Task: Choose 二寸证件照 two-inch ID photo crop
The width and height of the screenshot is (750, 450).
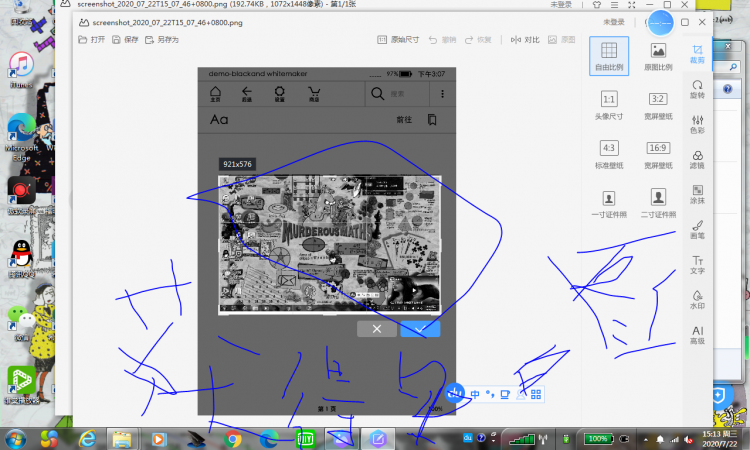Action: click(x=658, y=204)
